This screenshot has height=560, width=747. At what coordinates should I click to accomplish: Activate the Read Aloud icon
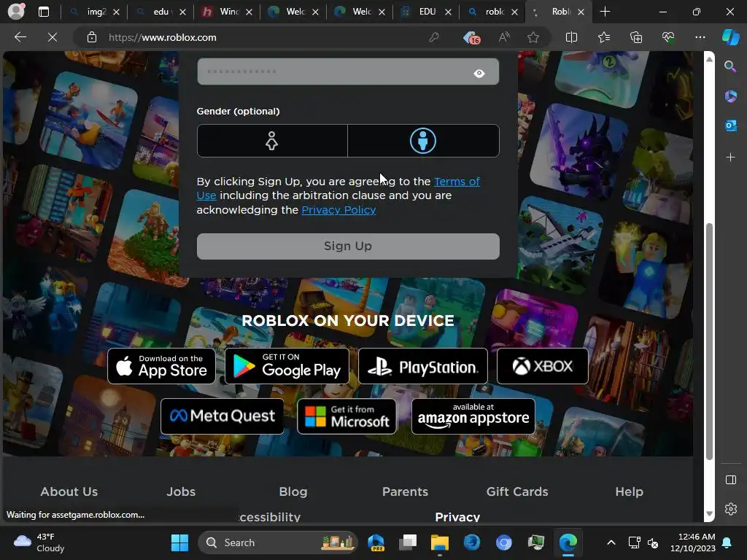click(504, 37)
